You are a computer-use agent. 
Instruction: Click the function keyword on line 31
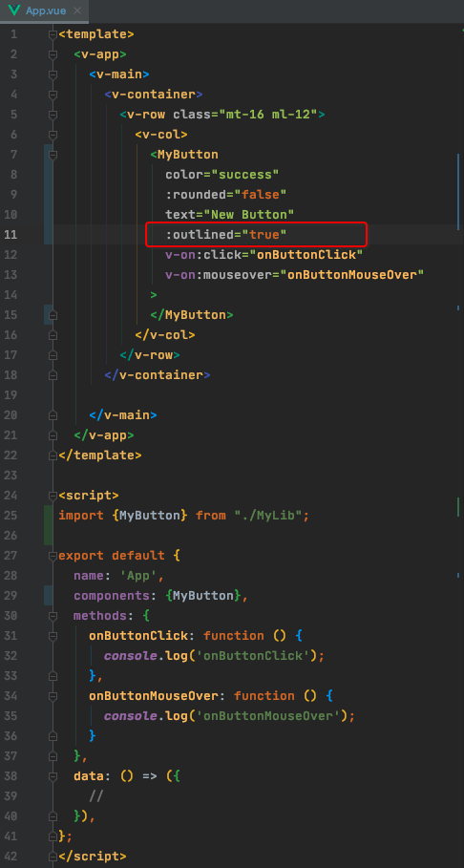pyautogui.click(x=234, y=636)
